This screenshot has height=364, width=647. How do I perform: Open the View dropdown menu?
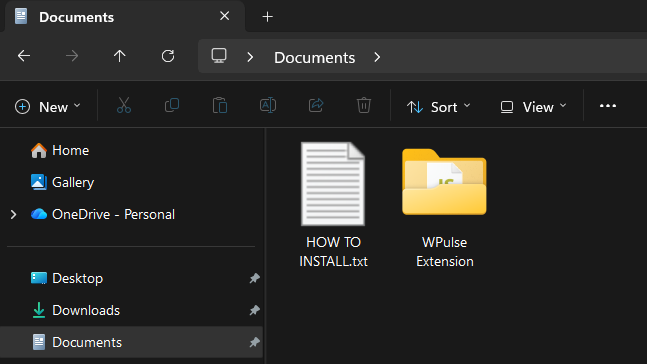point(533,107)
